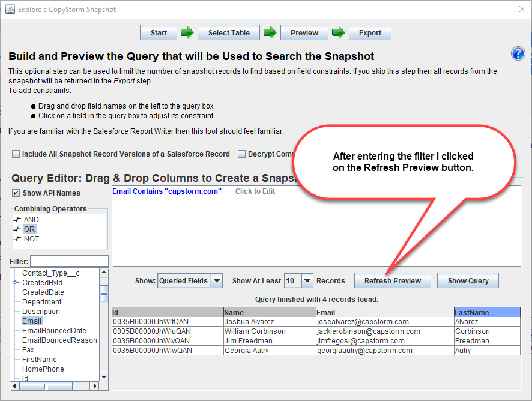Uncheck Show API Names checkbox
Viewport: 532px width, 401px height.
(16, 193)
